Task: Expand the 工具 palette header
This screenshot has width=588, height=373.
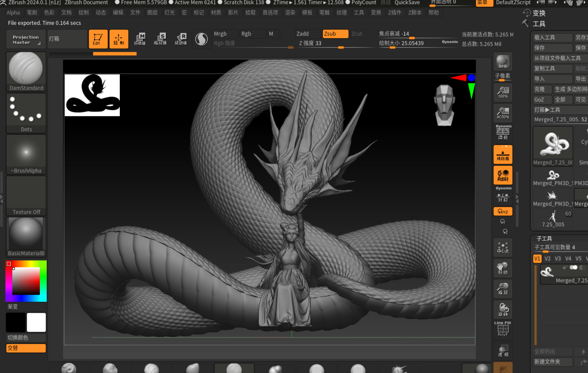Action: coord(539,24)
